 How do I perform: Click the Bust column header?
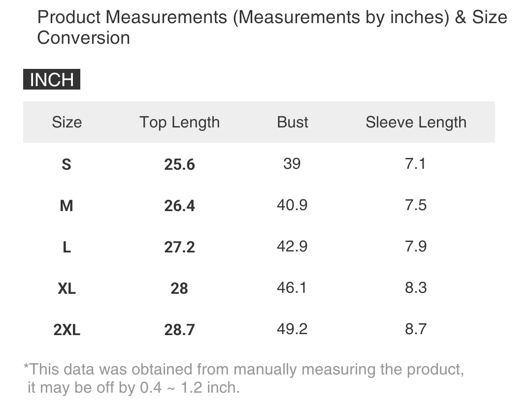click(293, 122)
